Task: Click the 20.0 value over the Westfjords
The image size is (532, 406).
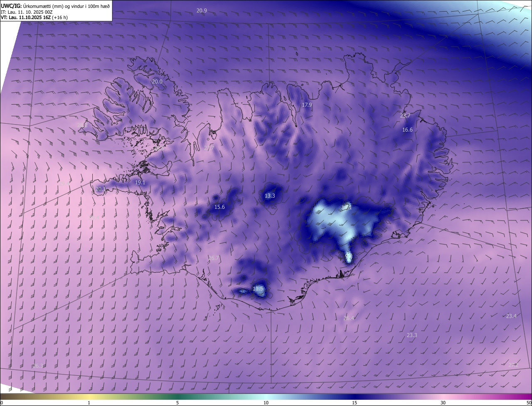Action: [157, 82]
